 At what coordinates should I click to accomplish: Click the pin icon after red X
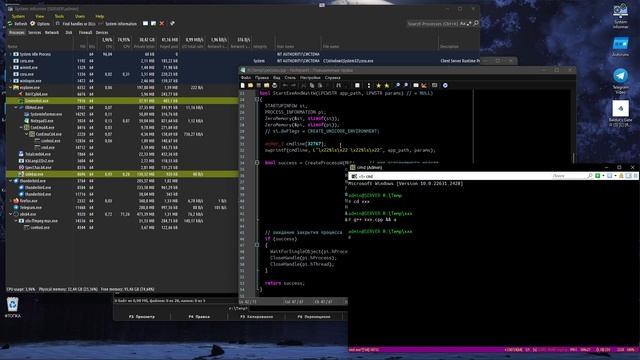point(172,24)
